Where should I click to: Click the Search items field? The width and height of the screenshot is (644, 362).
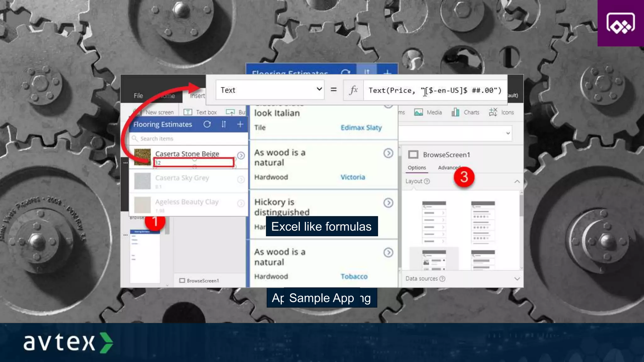188,139
